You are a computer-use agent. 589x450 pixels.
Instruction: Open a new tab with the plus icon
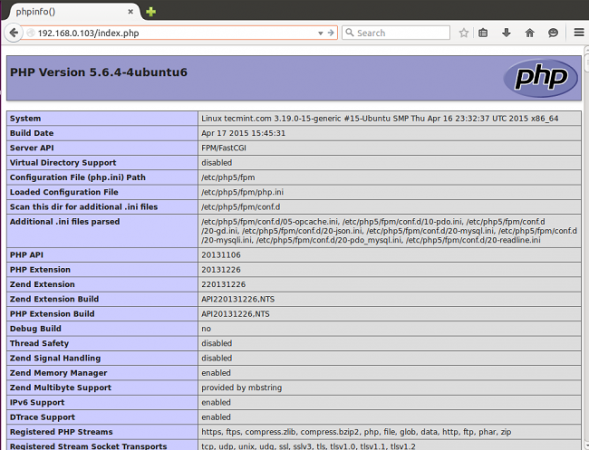point(151,12)
